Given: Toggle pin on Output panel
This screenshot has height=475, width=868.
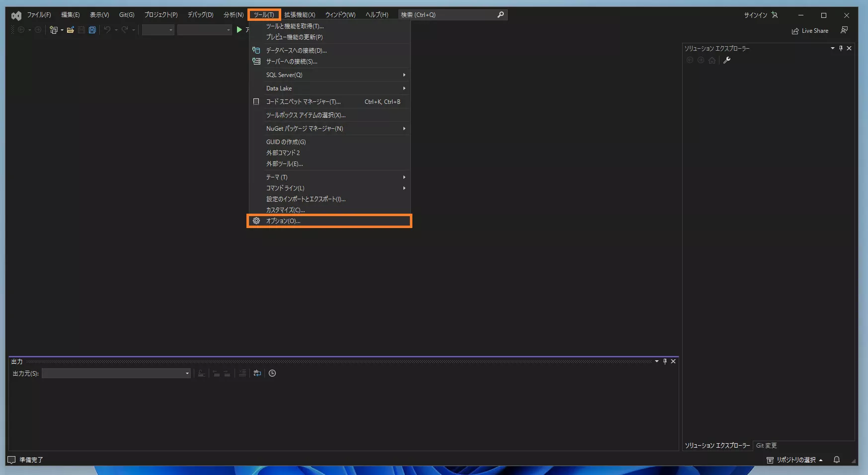Looking at the screenshot, I should point(665,361).
